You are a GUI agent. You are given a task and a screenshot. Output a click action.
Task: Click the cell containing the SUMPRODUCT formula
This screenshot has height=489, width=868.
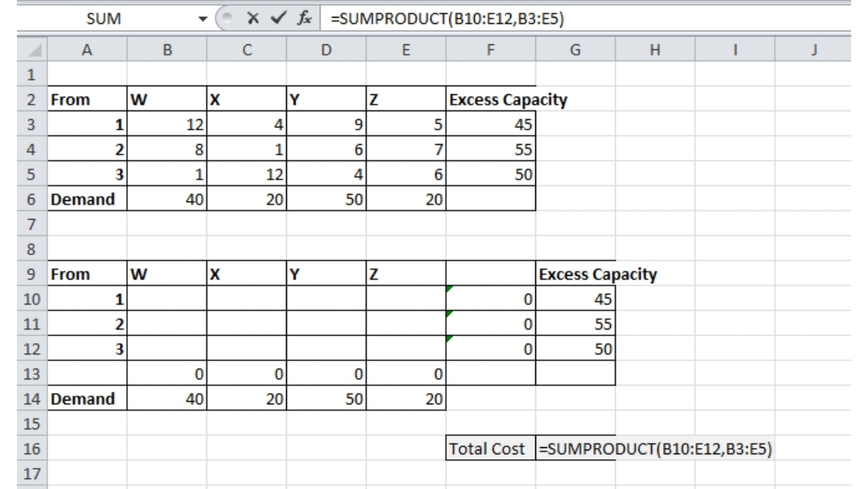(575, 446)
